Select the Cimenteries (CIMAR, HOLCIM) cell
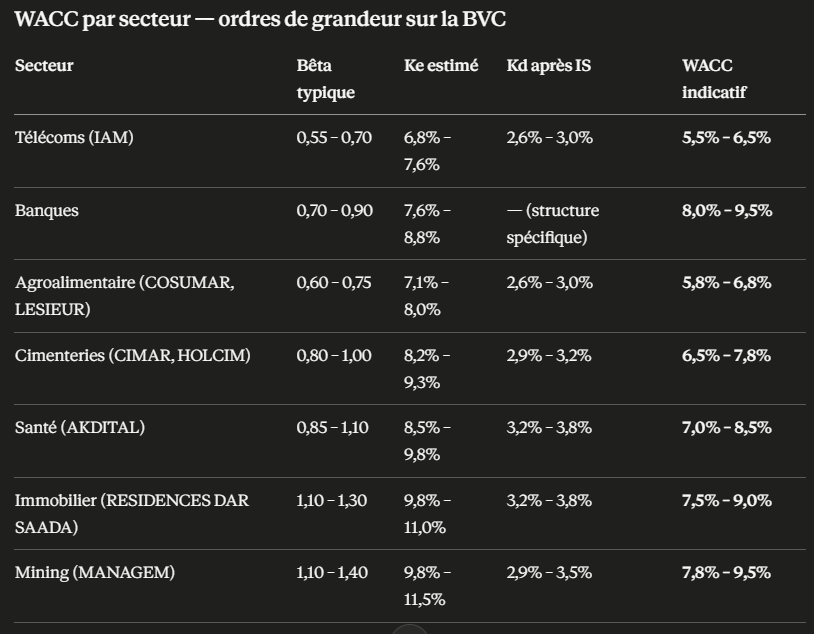814x634 pixels. [x=132, y=356]
